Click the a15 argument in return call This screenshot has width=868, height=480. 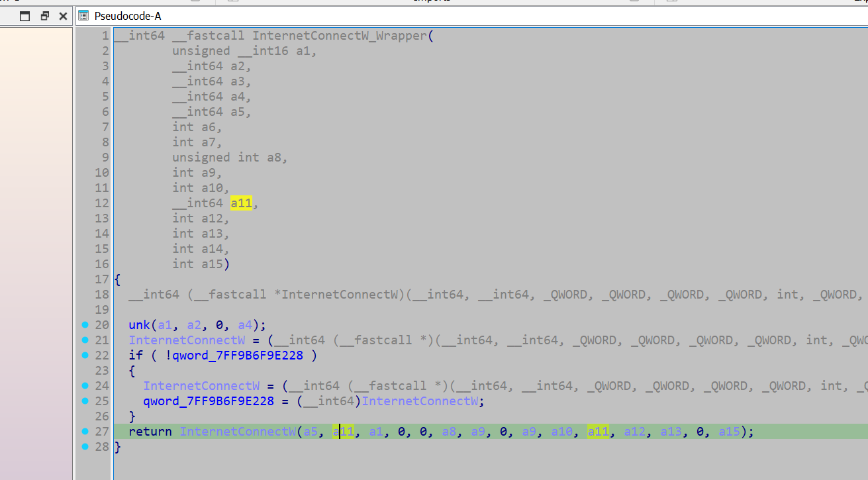(x=729, y=432)
